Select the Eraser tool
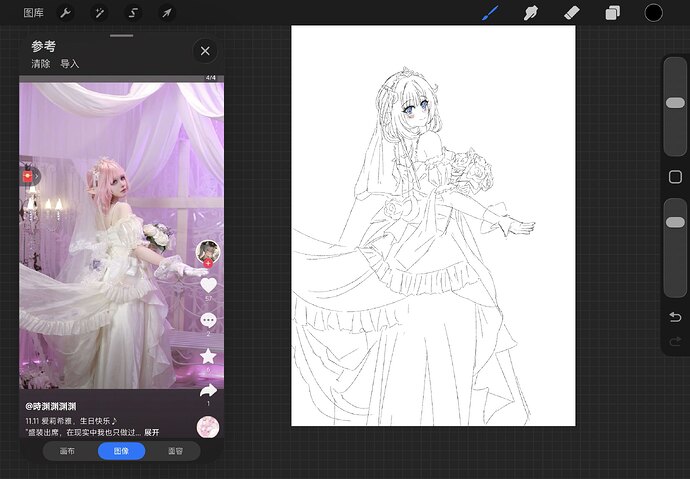690x479 pixels. 572,13
